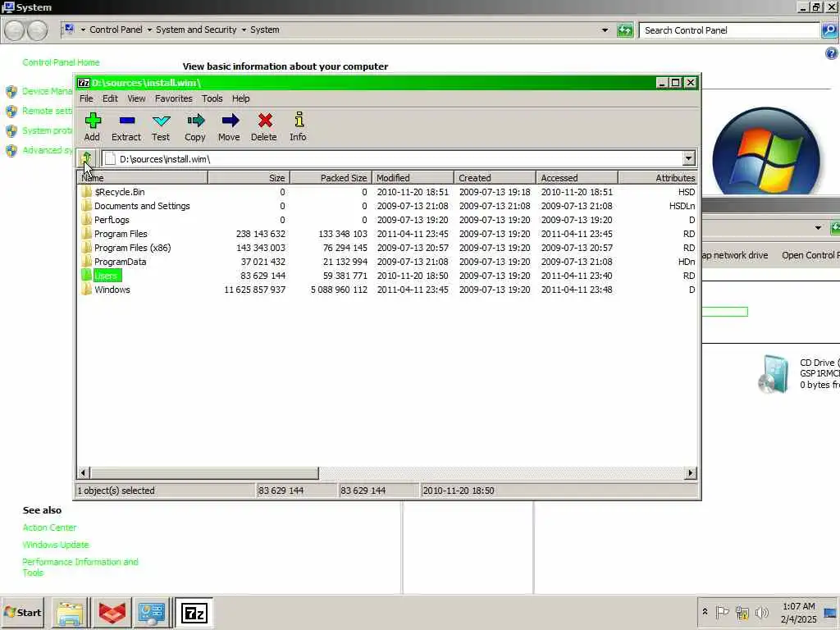This screenshot has width=840, height=630.
Task: Open the Action Center link
Action: click(x=49, y=527)
